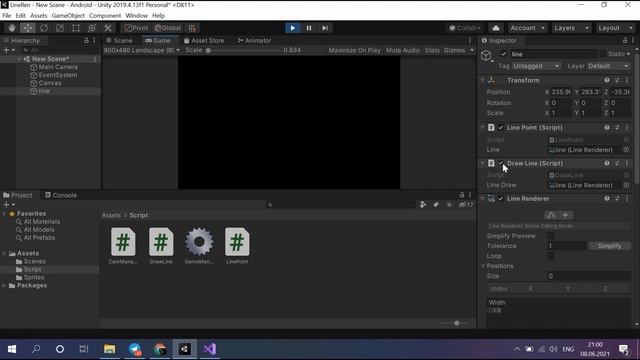The width and height of the screenshot is (640, 360).
Task: Open cloud services icon
Action: click(x=496, y=28)
